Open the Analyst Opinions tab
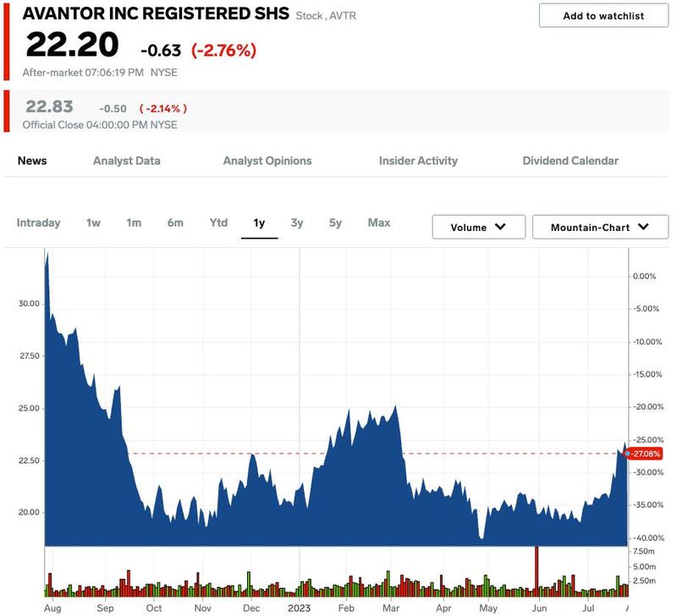The image size is (677, 616). (x=267, y=161)
